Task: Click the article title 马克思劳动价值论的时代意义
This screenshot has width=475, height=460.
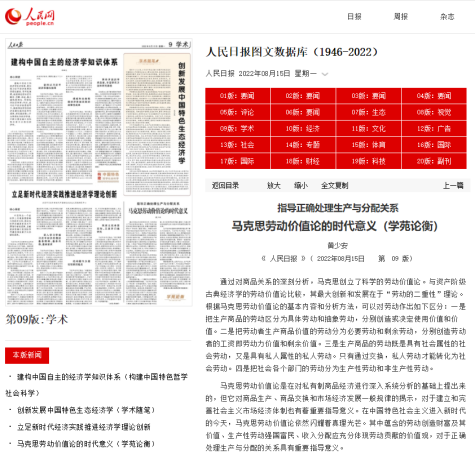Action: [x=334, y=226]
